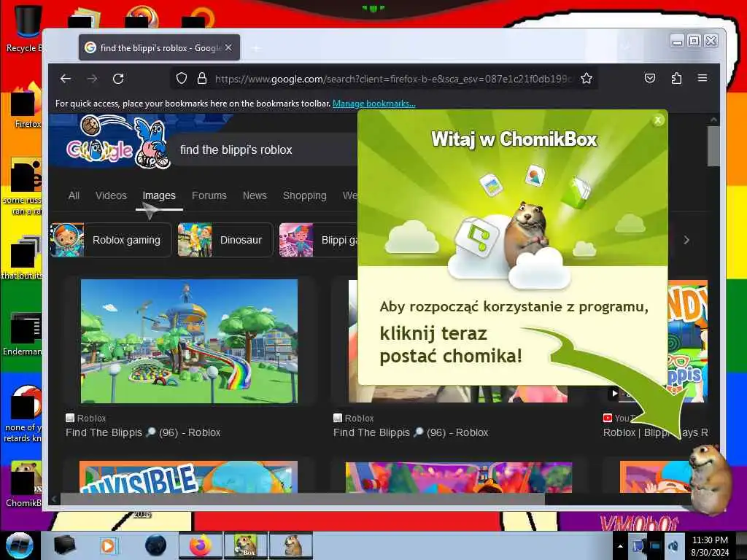Switch to the Shopping search tab
747x560 pixels.
pyautogui.click(x=305, y=195)
